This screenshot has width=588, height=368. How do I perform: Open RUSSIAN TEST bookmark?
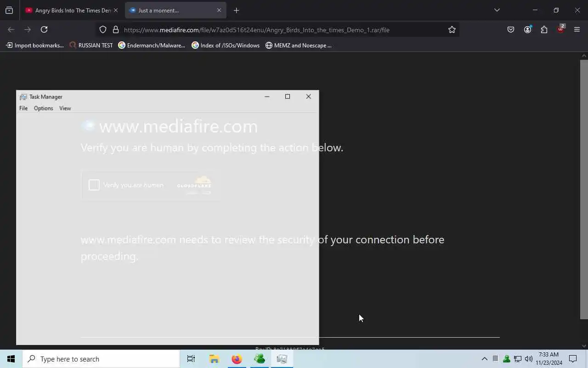[x=91, y=45]
